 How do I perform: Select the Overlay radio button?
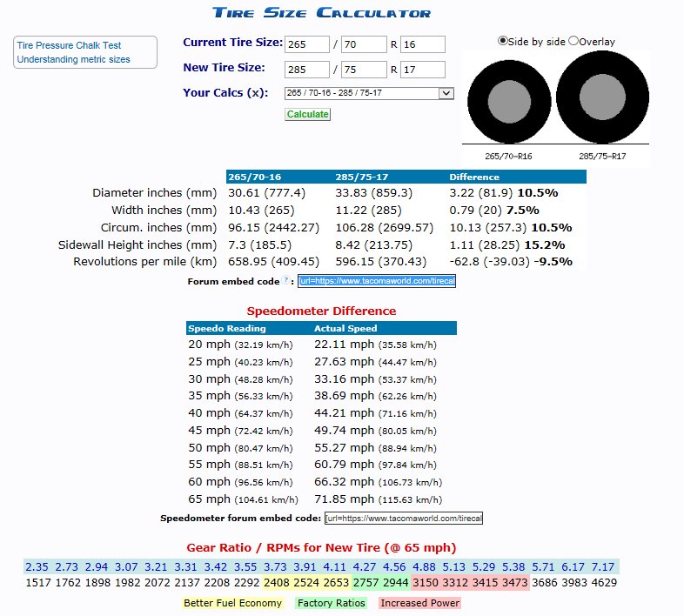[x=573, y=41]
